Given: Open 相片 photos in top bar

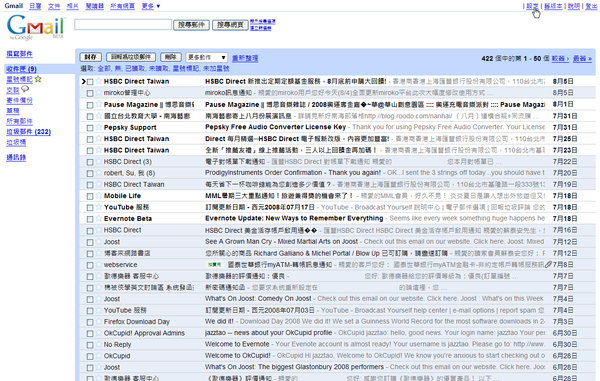Looking at the screenshot, I should pyautogui.click(x=73, y=6).
